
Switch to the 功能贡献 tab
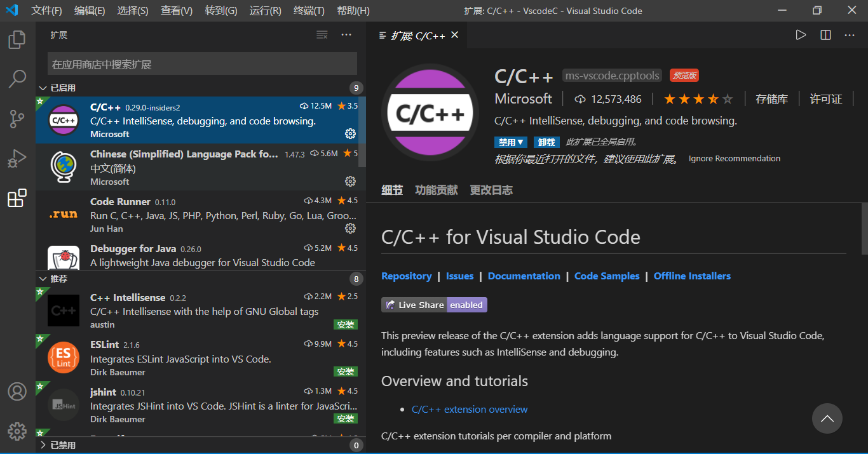click(x=436, y=190)
